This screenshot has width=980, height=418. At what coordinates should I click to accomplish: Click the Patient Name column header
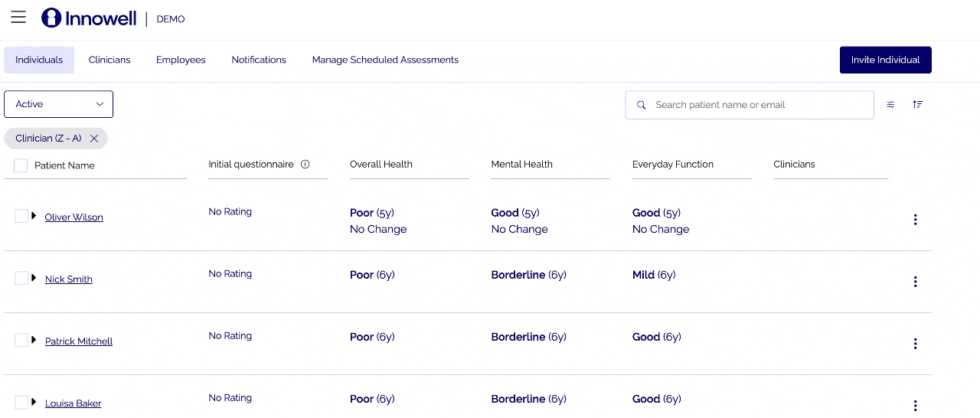pos(64,165)
